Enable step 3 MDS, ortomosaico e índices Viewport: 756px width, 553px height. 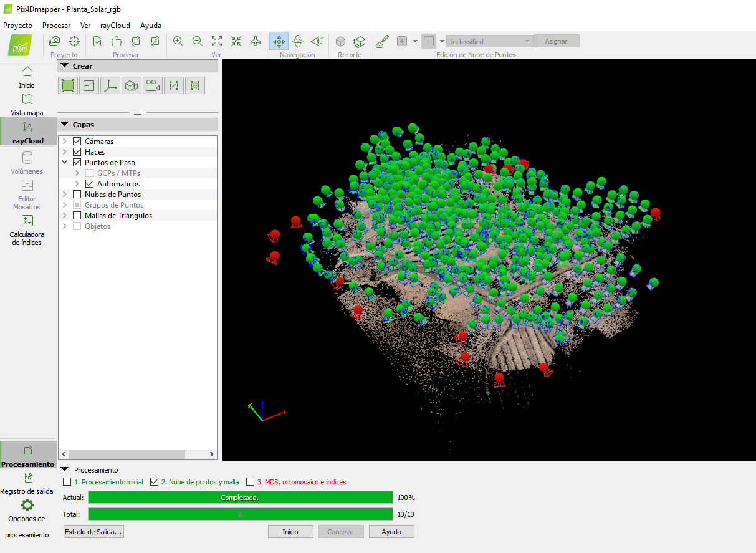251,482
